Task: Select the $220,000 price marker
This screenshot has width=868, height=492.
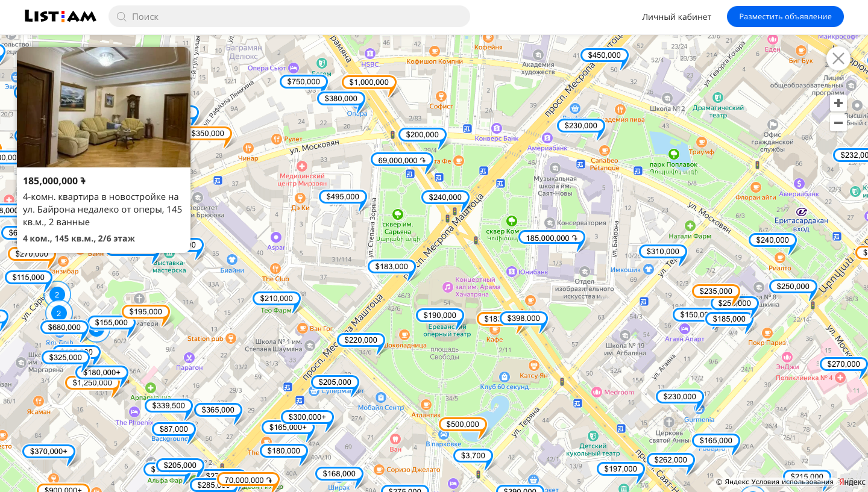Action: [x=361, y=340]
